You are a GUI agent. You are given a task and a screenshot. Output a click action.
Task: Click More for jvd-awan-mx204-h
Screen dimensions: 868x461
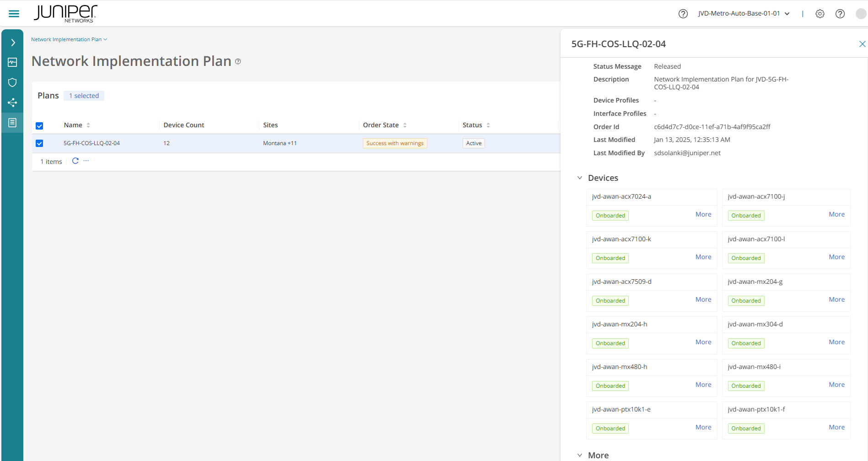[703, 342]
